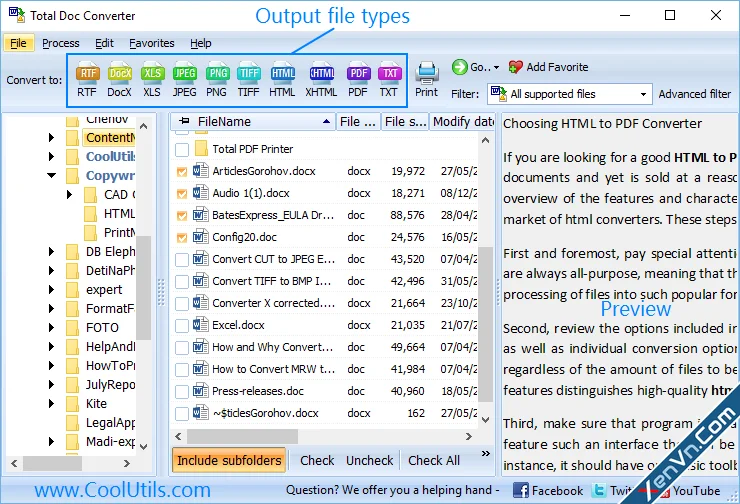The image size is (740, 504).
Task: Open the Advanced filter option
Action: (695, 94)
